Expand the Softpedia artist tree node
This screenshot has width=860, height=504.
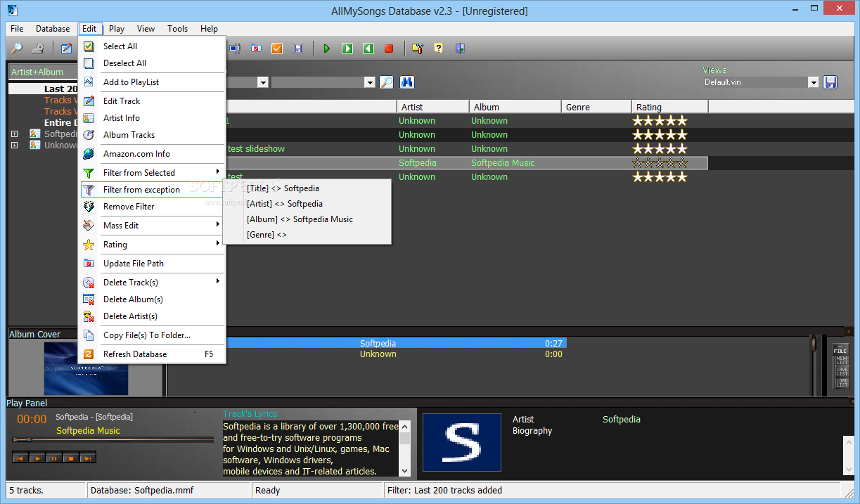(x=15, y=134)
